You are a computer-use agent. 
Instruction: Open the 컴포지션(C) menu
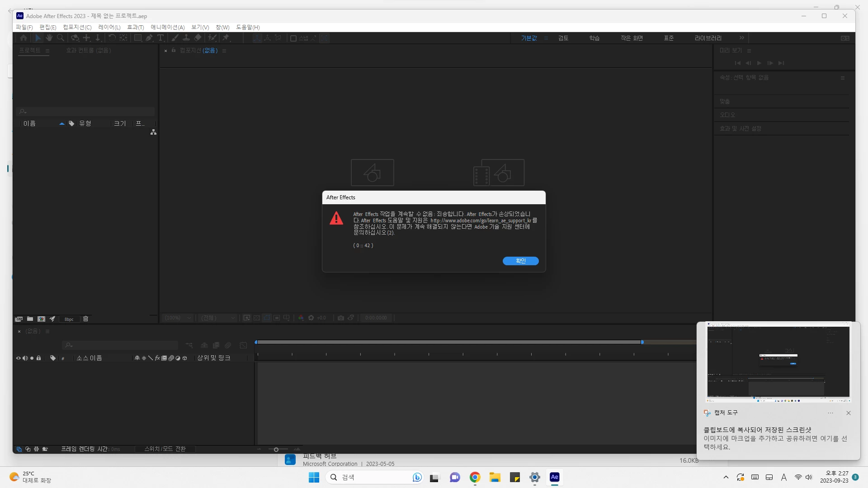(x=77, y=27)
